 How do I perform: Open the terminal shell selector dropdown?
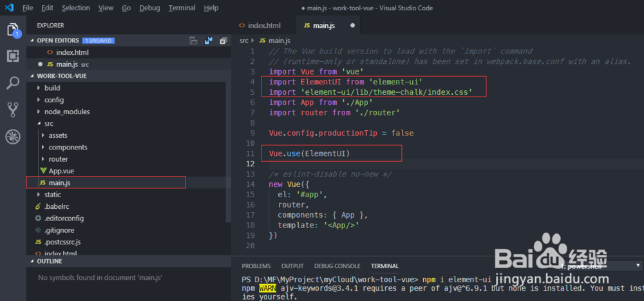point(599,266)
